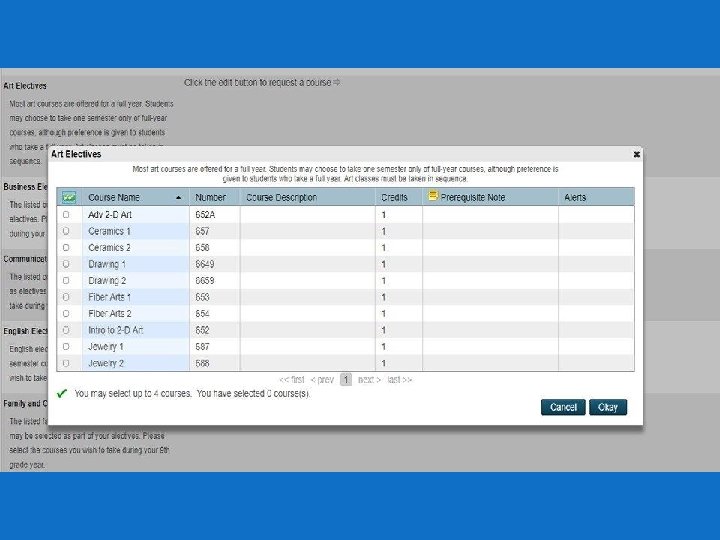Click the Adv 2-D Art course name
This screenshot has width=720, height=540.
coord(110,214)
